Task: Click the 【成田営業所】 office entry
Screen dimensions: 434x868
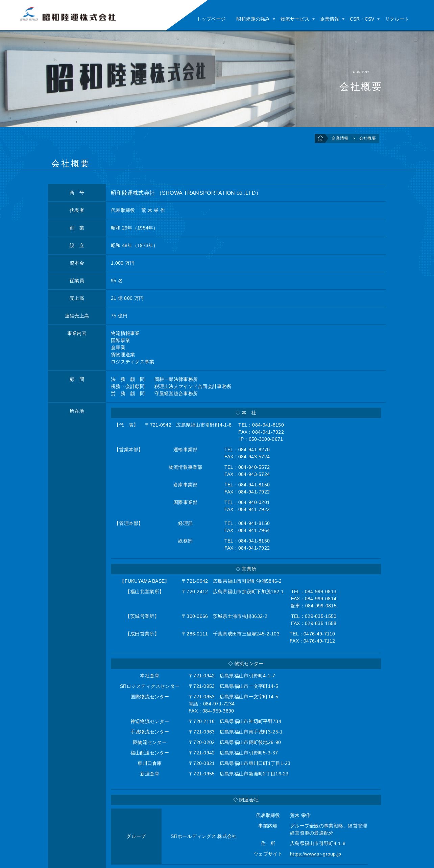Action: coord(142,634)
